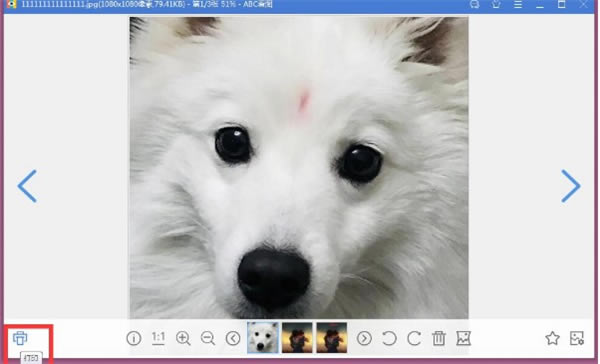This screenshot has width=600, height=364.
Task: Rotate the image counterclockwise
Action: 389,338
